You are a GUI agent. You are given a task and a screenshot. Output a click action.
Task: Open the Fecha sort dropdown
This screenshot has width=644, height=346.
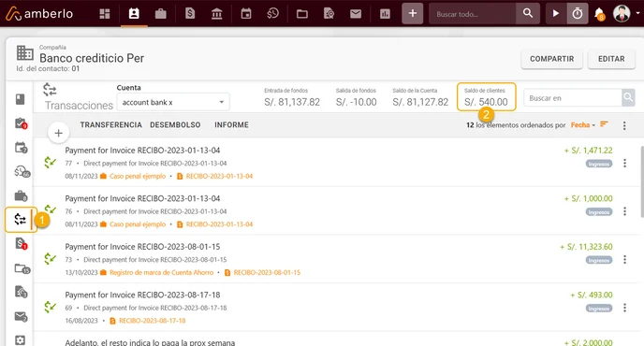pyautogui.click(x=583, y=124)
